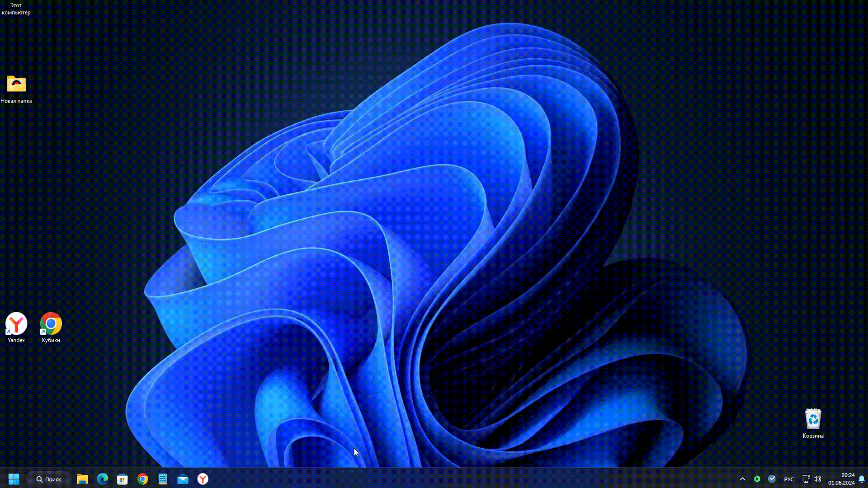Open the Windows Start menu
868x488 pixels.
tap(14, 479)
